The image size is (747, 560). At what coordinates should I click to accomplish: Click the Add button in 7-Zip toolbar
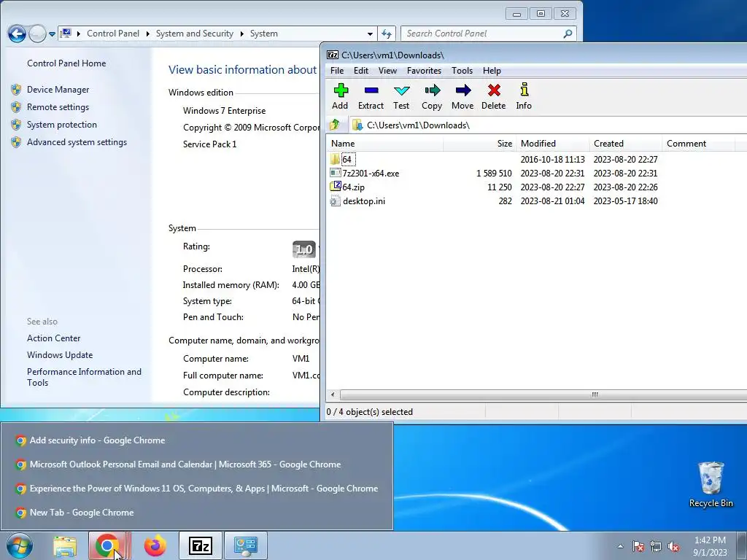[340, 96]
